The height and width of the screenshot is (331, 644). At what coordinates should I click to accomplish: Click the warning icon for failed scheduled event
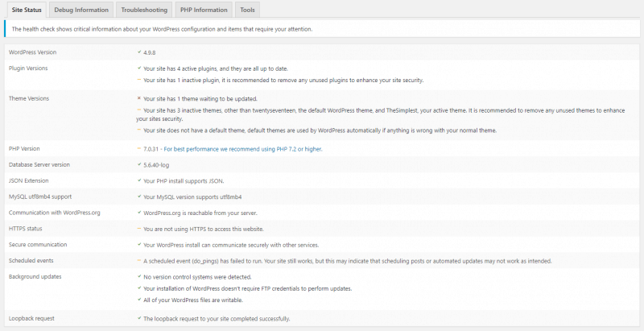click(139, 261)
